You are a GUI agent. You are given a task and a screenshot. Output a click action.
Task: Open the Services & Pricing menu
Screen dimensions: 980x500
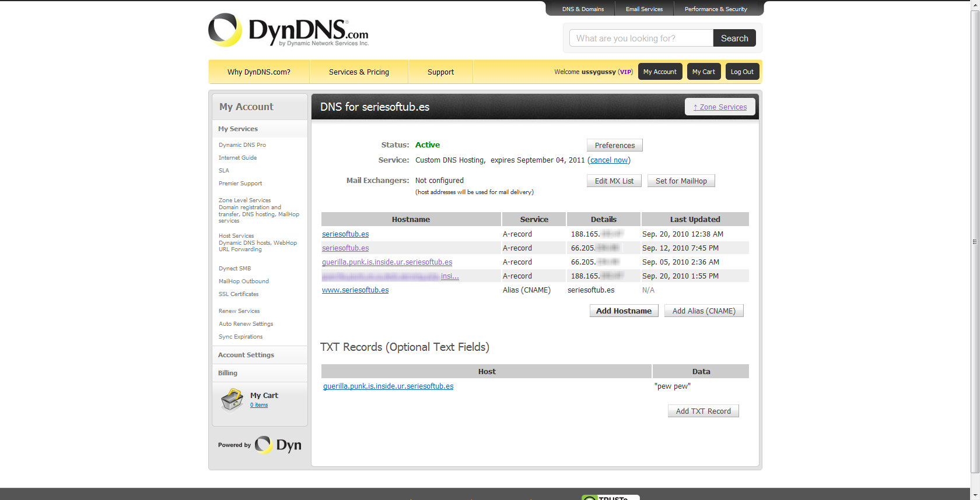pos(359,72)
